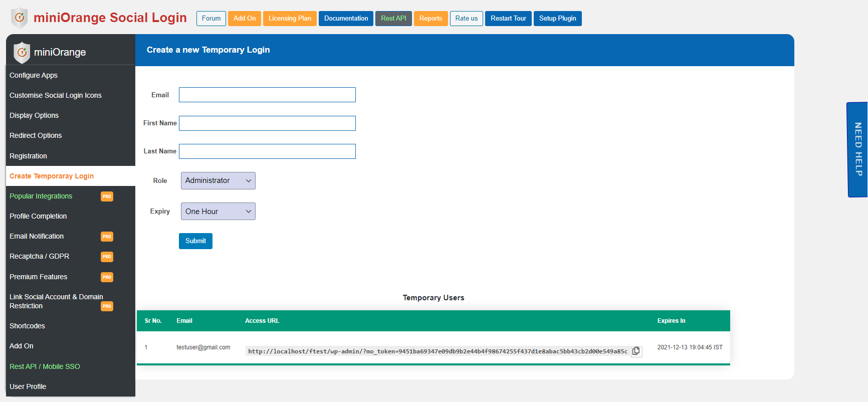Click the Add On header button
The width and height of the screenshot is (868, 402).
245,19
